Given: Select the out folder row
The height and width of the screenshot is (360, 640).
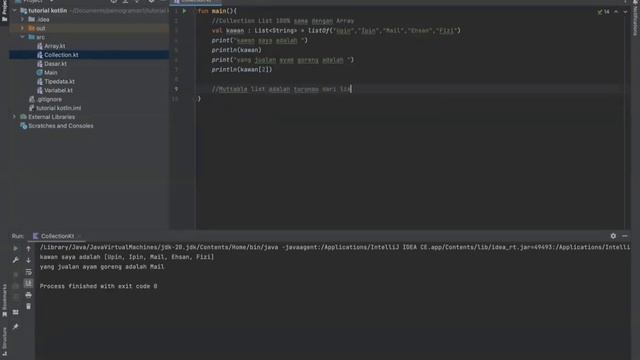Looking at the screenshot, I should coord(89,28).
